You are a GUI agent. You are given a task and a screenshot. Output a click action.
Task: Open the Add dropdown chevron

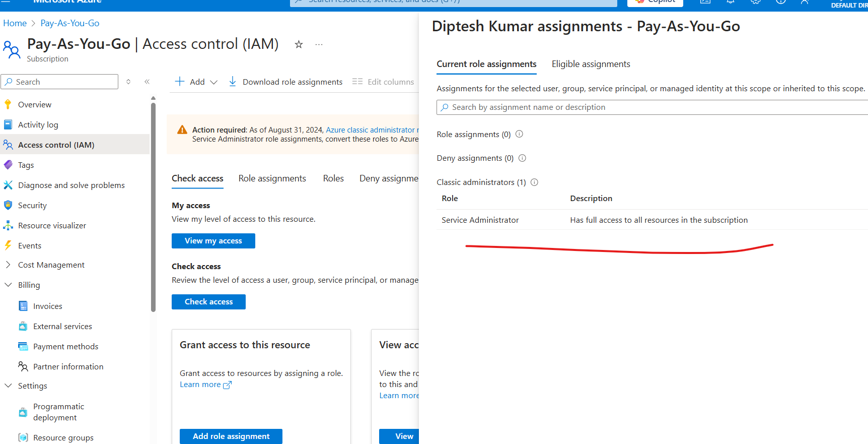(213, 82)
